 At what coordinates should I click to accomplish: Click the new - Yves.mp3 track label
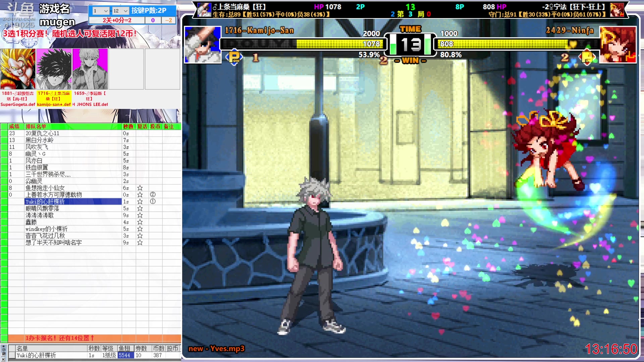click(216, 349)
